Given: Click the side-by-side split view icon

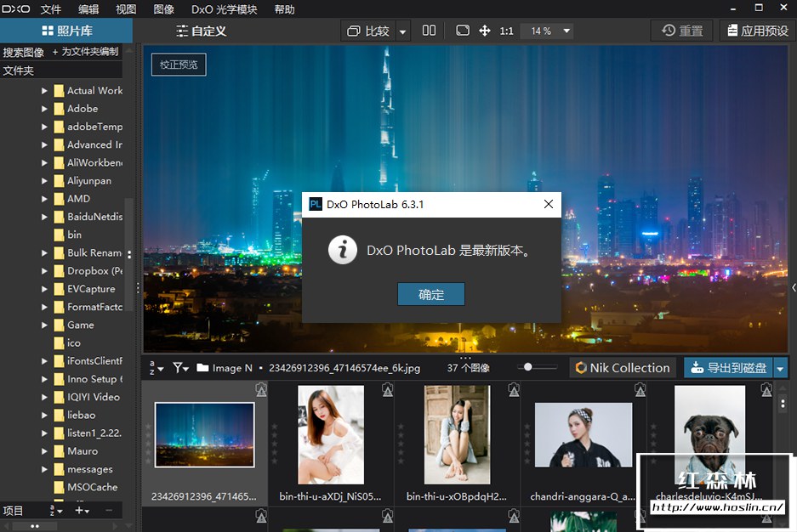Looking at the screenshot, I should [429, 31].
